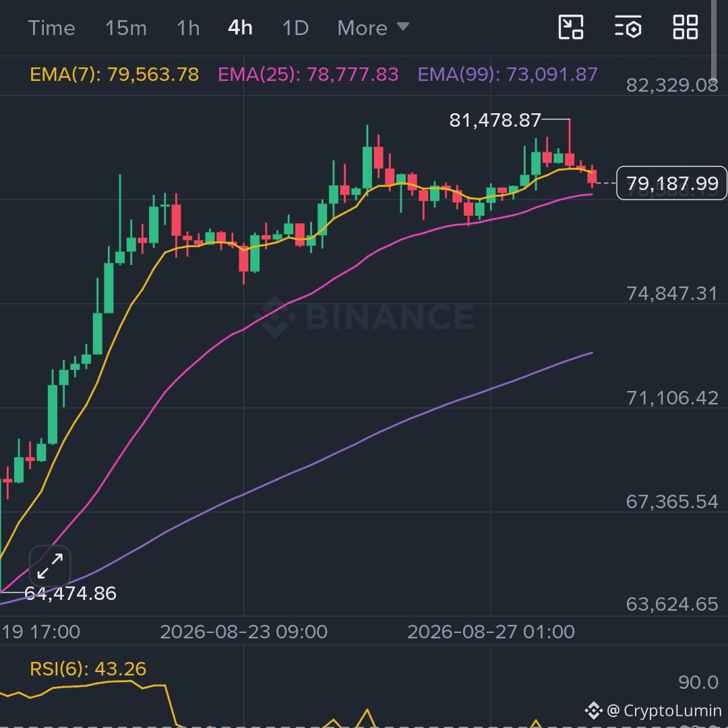The height and width of the screenshot is (728, 728).
Task: Click the 71,106.42 price axis label
Action: click(672, 398)
